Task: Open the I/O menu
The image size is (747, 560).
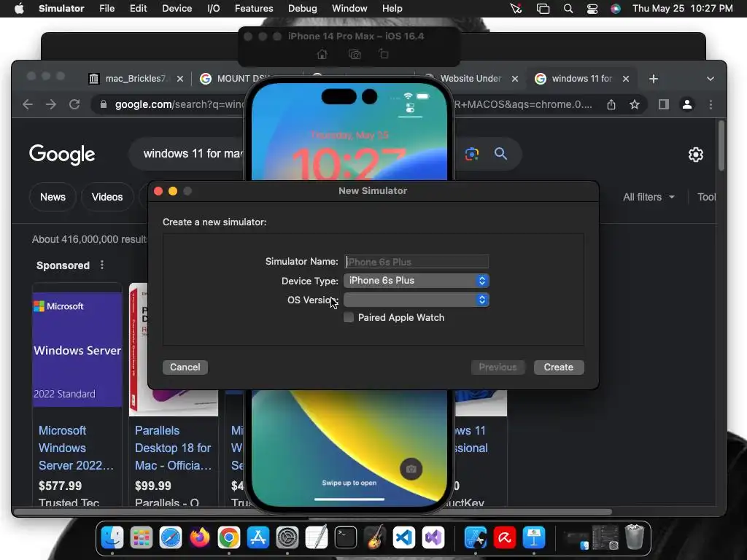Action: click(x=214, y=9)
